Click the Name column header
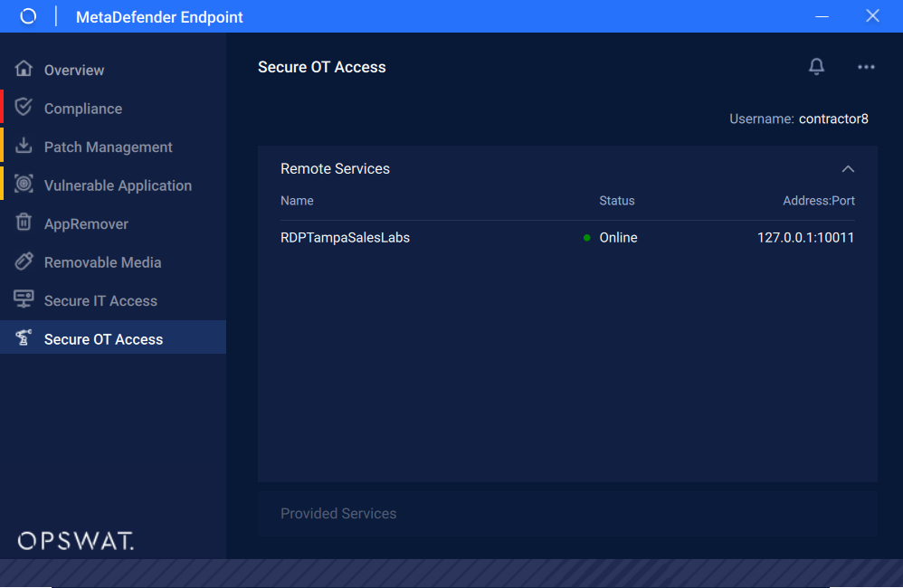 297,201
